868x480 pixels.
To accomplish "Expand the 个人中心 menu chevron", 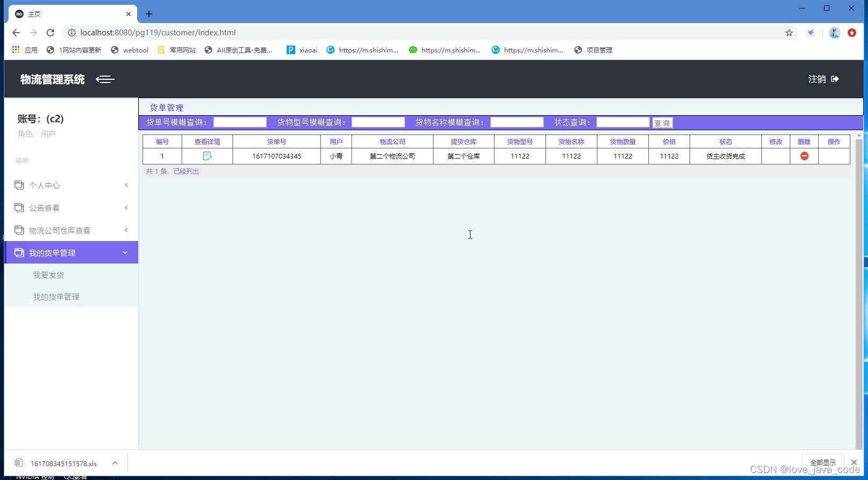I will (126, 185).
